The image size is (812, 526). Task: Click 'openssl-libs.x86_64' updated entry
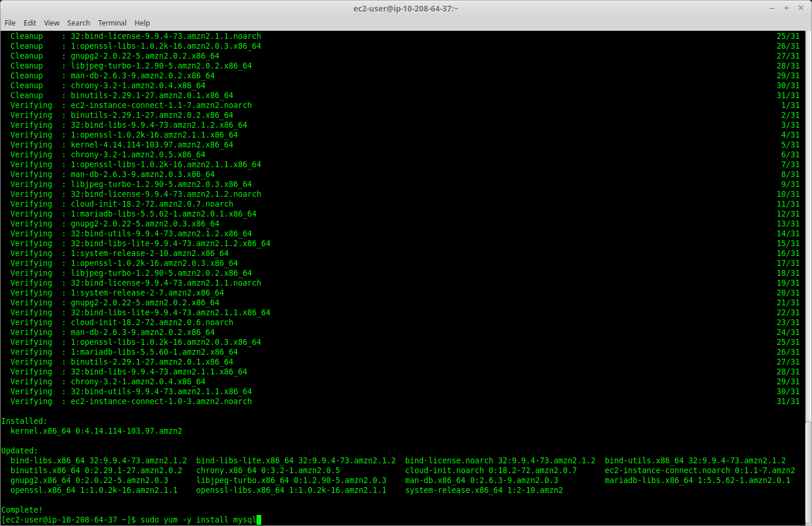pos(291,490)
